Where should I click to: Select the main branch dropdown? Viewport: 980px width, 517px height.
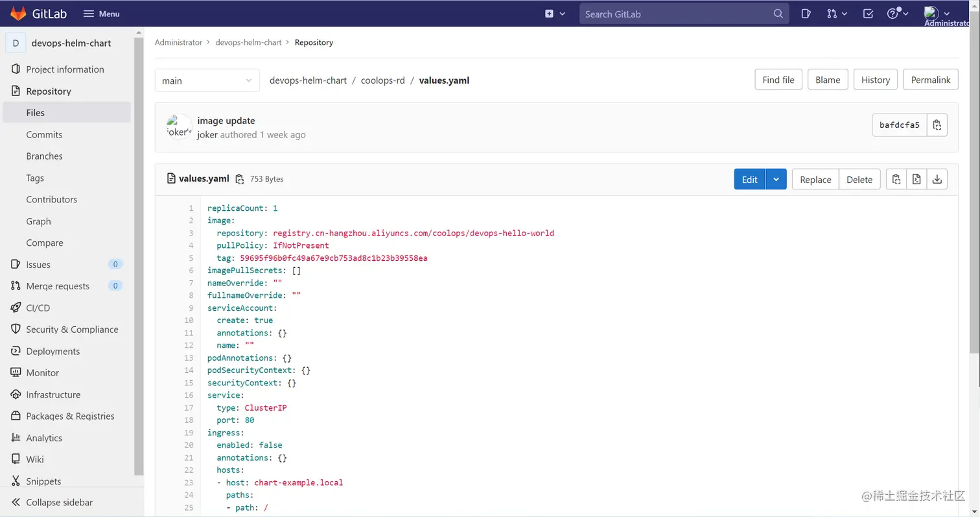tap(207, 80)
